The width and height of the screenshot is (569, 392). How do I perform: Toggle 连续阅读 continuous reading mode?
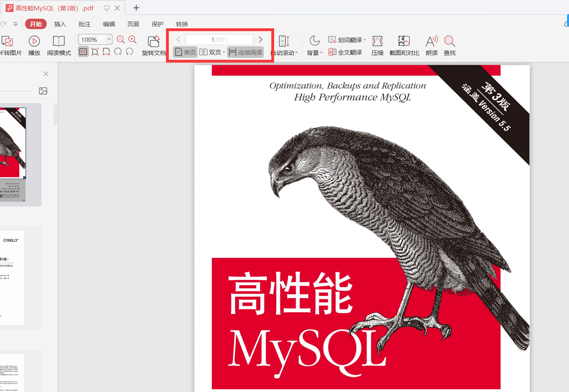pyautogui.click(x=245, y=52)
